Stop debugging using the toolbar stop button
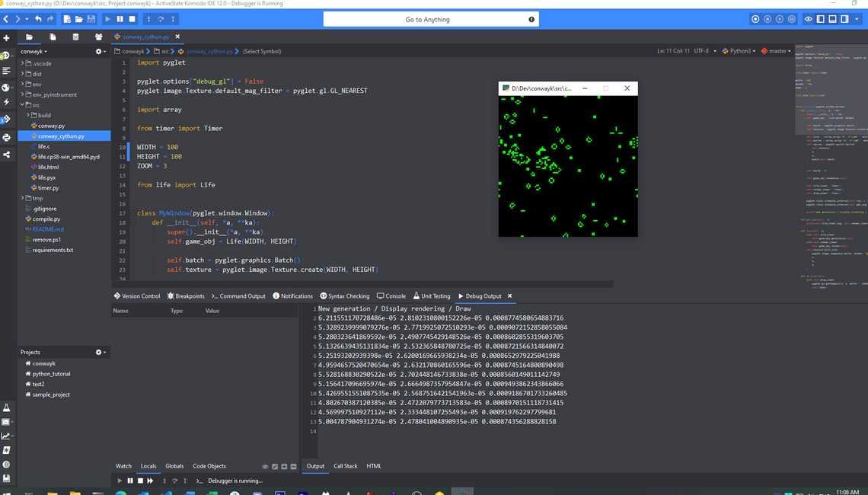 pos(132,19)
